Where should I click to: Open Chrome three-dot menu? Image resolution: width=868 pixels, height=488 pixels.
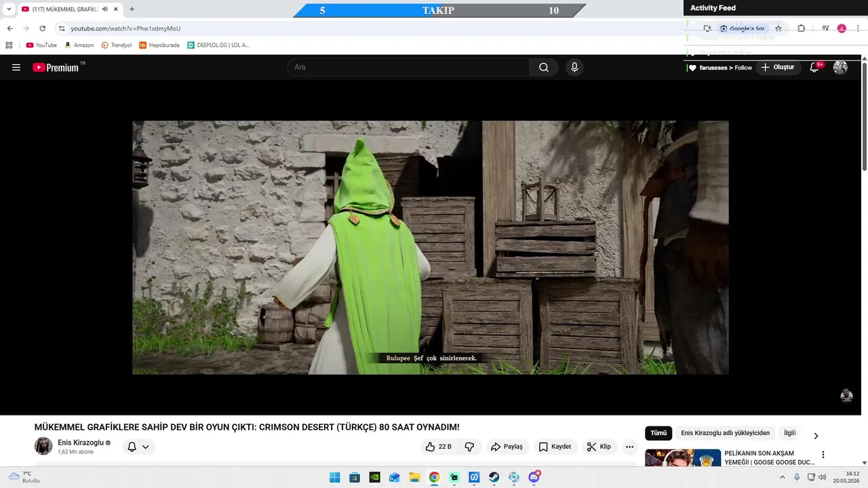857,28
